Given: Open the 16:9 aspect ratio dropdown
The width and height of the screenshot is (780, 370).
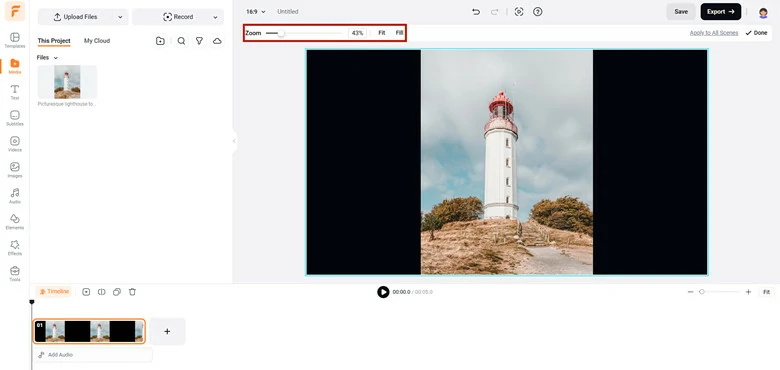Looking at the screenshot, I should pos(256,11).
